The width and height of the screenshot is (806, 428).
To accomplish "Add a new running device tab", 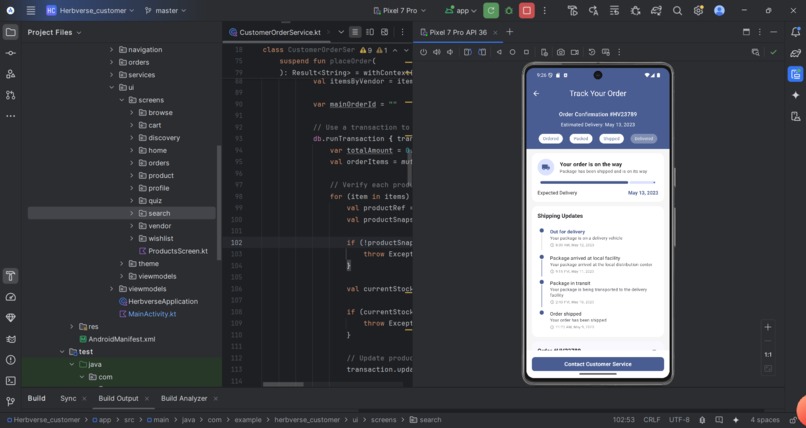I will coord(509,32).
